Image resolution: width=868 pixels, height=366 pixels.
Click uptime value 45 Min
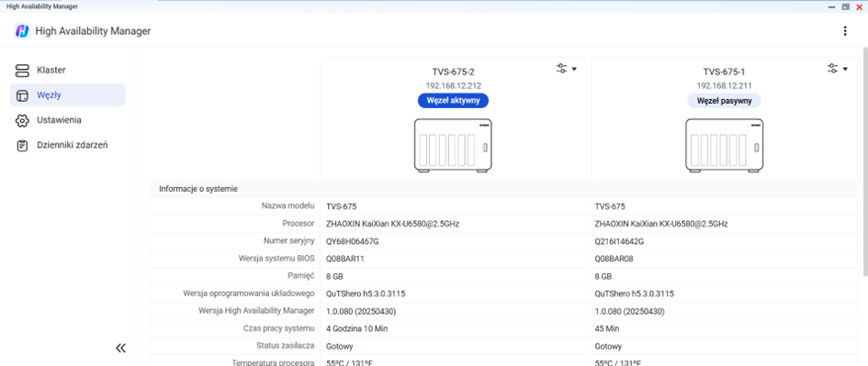click(607, 328)
